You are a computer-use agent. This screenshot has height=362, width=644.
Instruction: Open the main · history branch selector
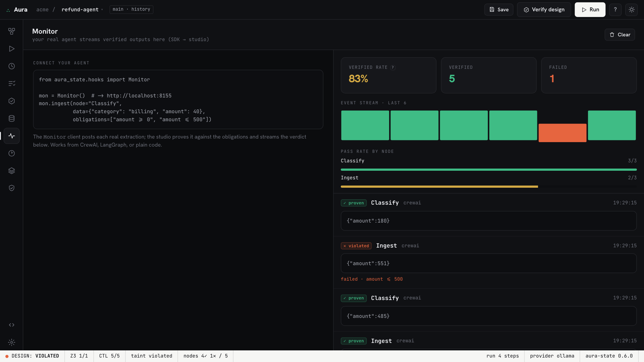pos(131,9)
